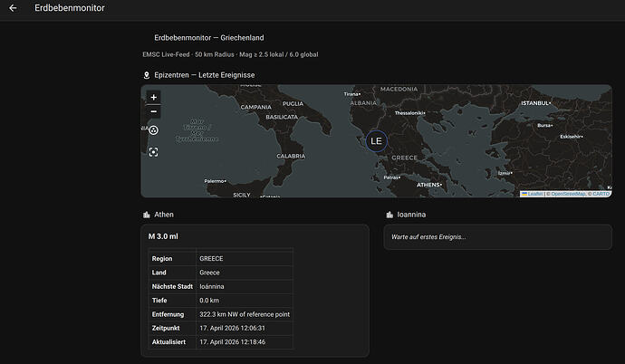This screenshot has height=364, width=625.
Task: Click the EMSC Live-Feed subtitle line
Action: pos(230,54)
